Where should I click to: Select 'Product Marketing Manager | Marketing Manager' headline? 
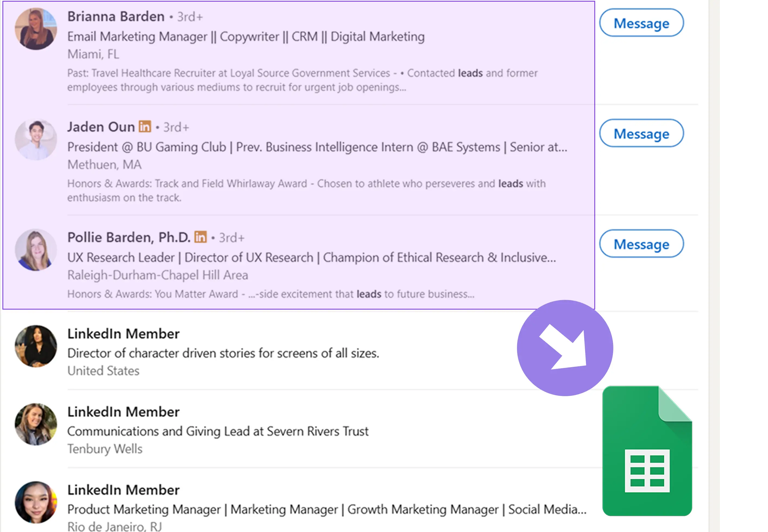327,509
